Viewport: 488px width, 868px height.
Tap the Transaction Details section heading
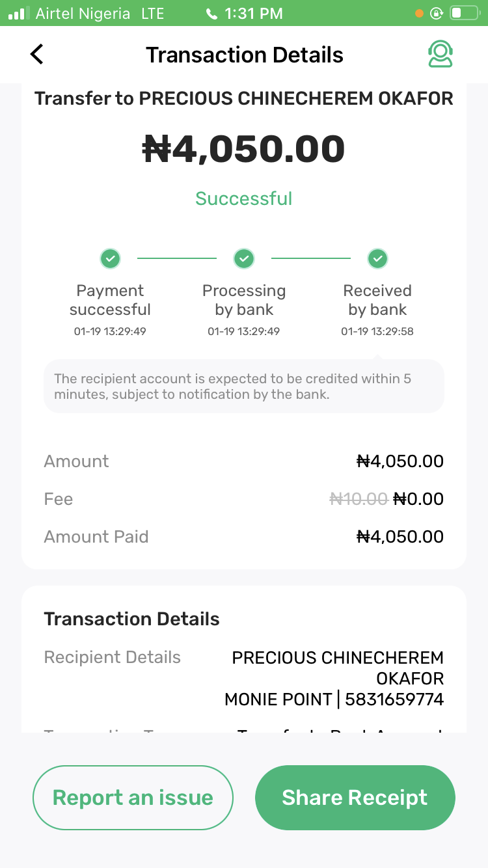point(132,619)
